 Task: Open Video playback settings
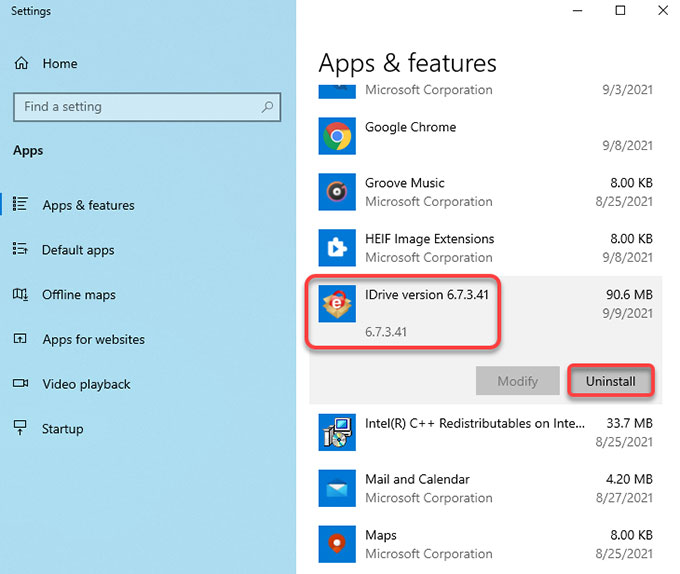tap(86, 384)
